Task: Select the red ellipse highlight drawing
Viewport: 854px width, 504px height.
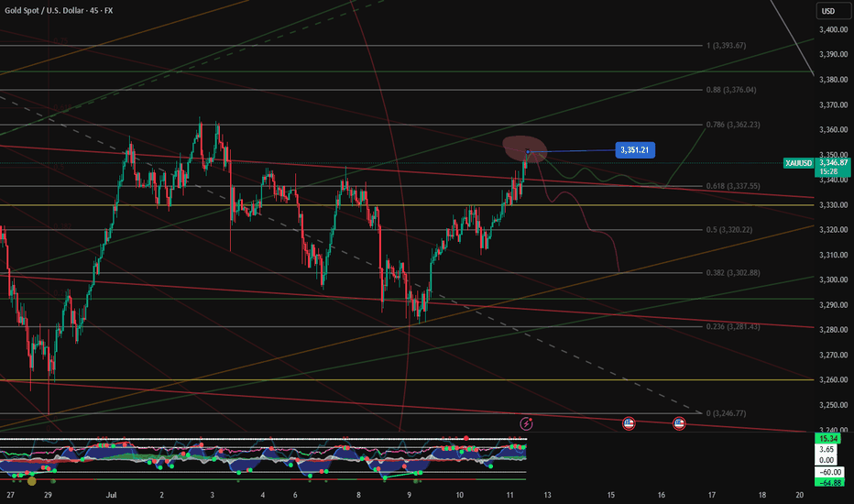Action: pyautogui.click(x=524, y=148)
